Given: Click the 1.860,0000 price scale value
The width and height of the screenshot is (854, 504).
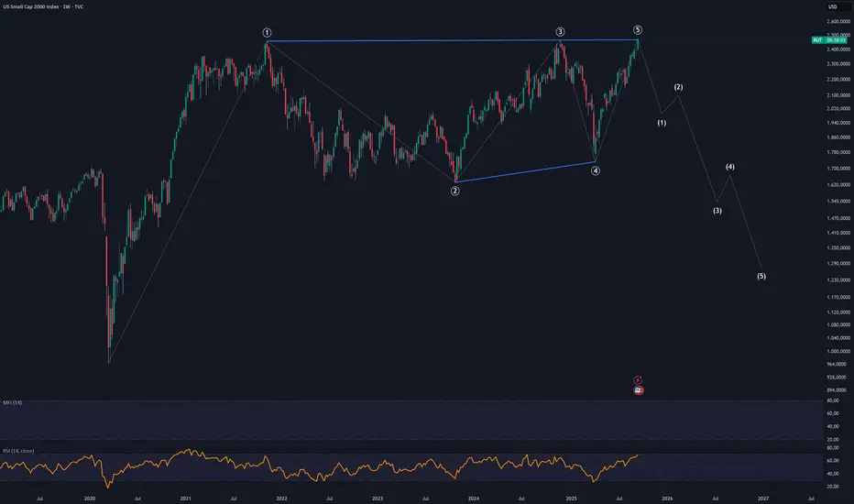Looking at the screenshot, I should 838,137.
